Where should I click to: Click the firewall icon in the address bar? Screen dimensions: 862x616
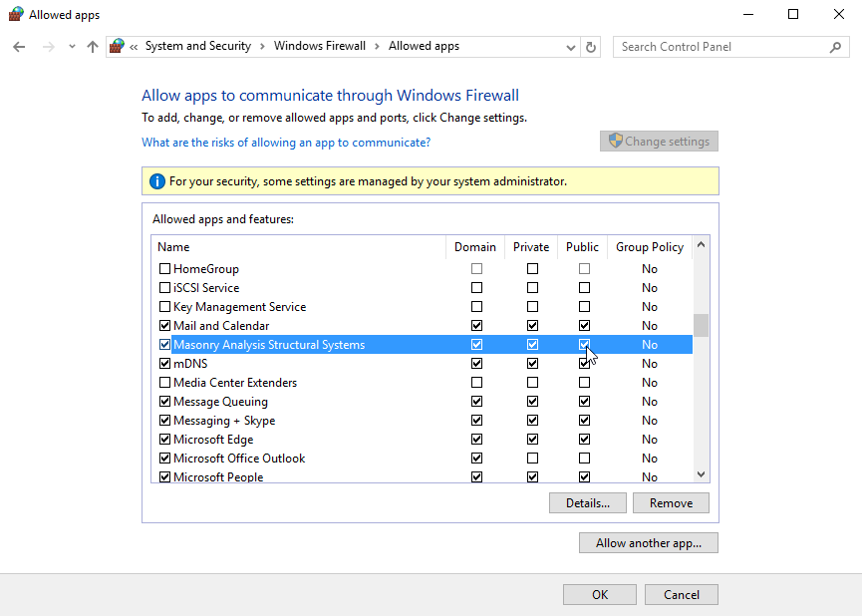[x=117, y=46]
